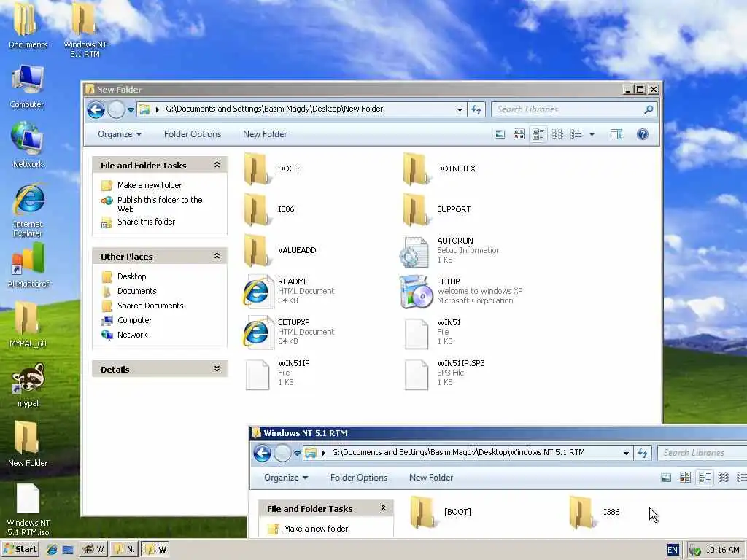Select the WIN51IP.SP3 file
Image resolution: width=747 pixels, height=560 pixels.
444,373
